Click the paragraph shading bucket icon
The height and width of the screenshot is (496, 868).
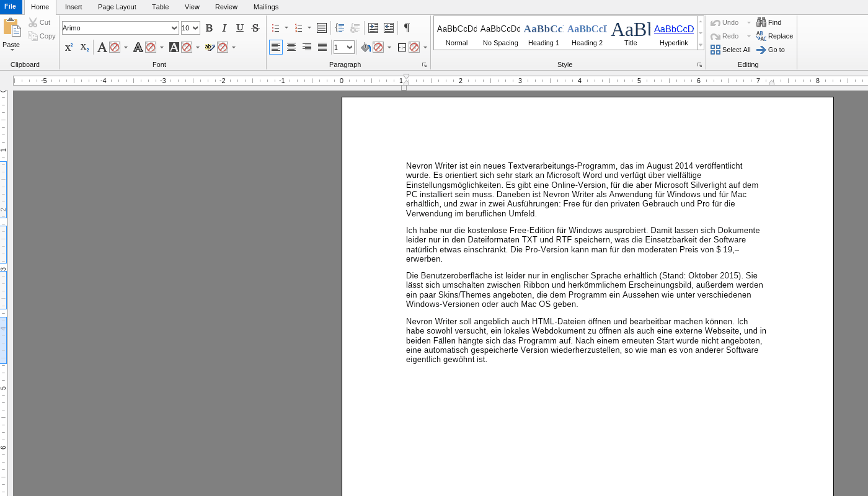(366, 47)
